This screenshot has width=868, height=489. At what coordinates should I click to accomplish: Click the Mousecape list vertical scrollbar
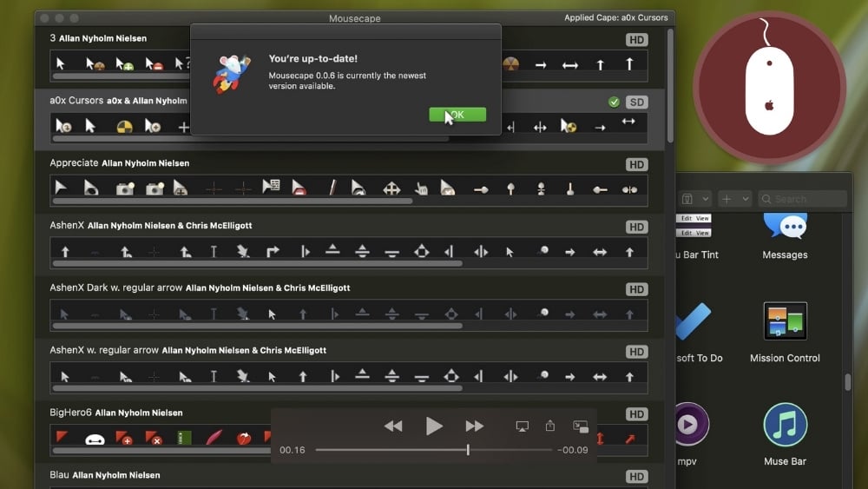[669, 87]
